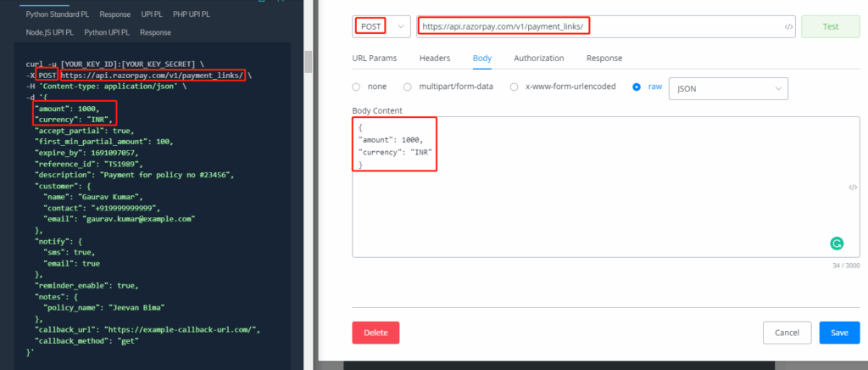Open the Node.JS UPI PL tab
Screen dimensions: 868x370
click(x=49, y=32)
